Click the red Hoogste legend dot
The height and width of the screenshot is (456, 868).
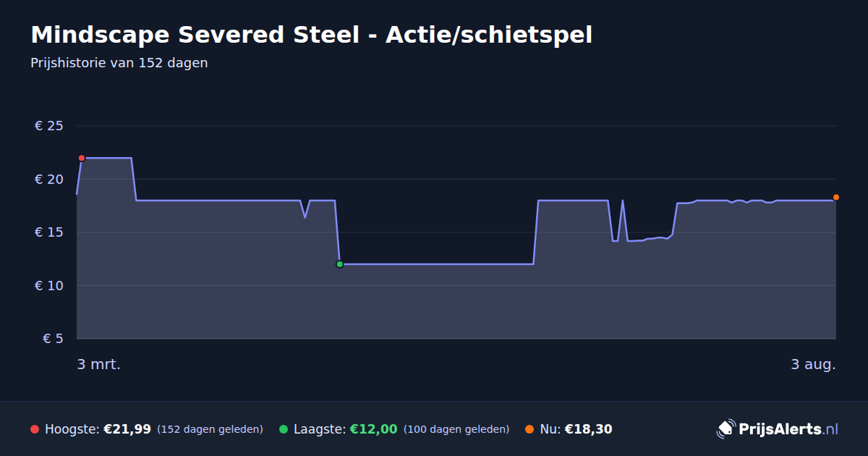[x=35, y=429]
